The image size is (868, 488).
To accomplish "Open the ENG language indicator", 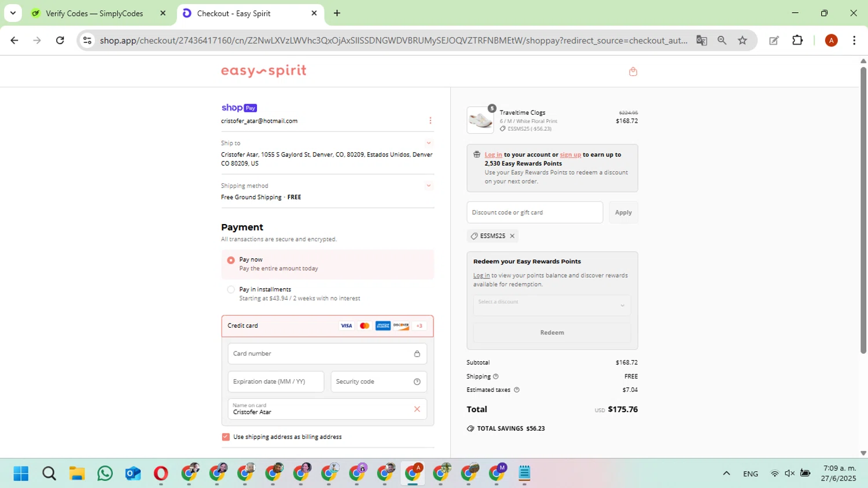I will [751, 474].
